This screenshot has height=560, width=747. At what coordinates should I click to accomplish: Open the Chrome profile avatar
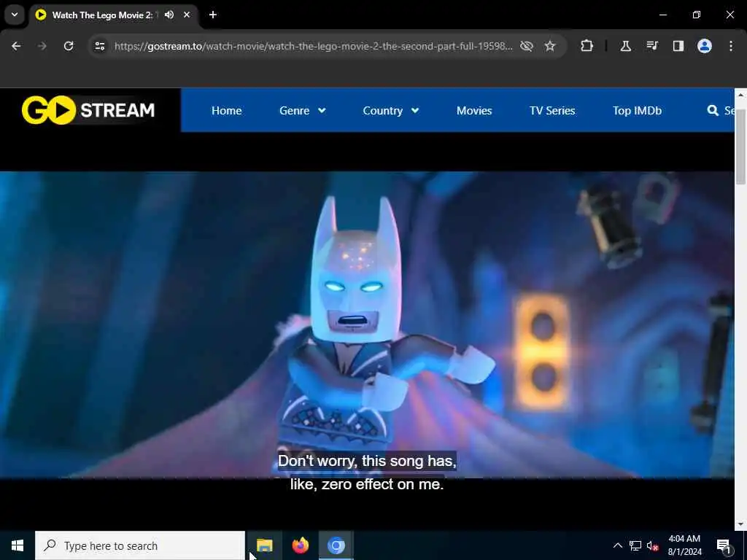pyautogui.click(x=704, y=46)
